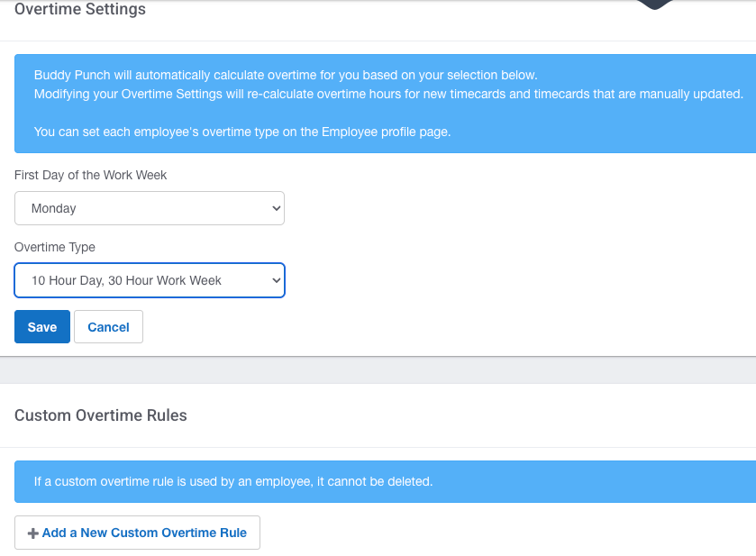Click the dark pointer shape at top
The height and width of the screenshot is (556, 756).
(x=655, y=5)
